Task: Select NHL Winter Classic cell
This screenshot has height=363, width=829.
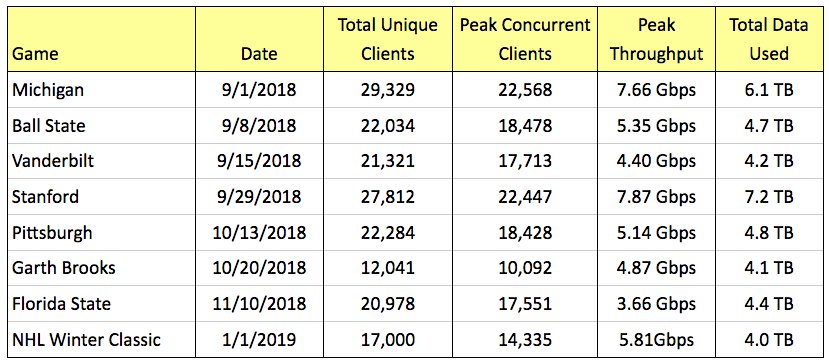Action: click(101, 339)
